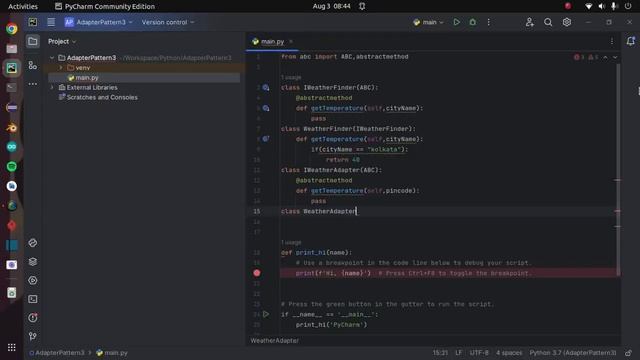
Task: Click the 1 usage hint above IWeatherFinder
Action: (291, 77)
